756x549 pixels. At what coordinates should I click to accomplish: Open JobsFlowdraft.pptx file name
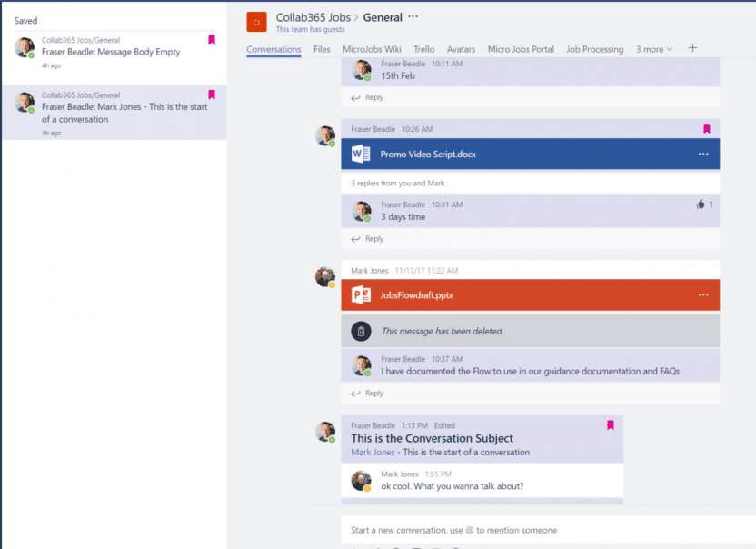[x=416, y=295]
